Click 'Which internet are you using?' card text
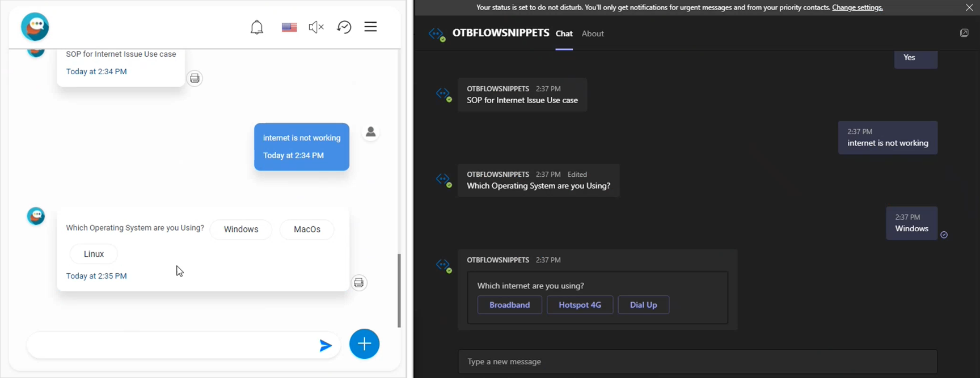Screen dimensions: 980x378 tap(530, 286)
